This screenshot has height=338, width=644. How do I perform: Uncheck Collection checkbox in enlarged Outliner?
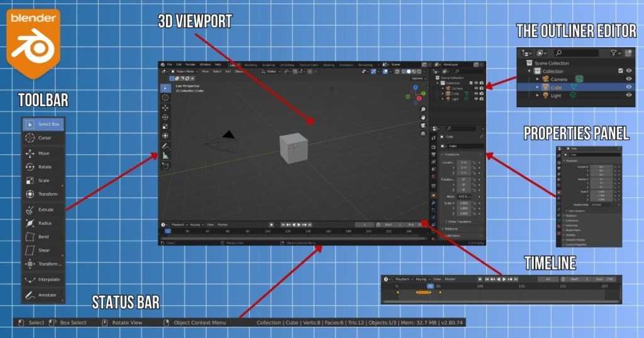click(621, 70)
